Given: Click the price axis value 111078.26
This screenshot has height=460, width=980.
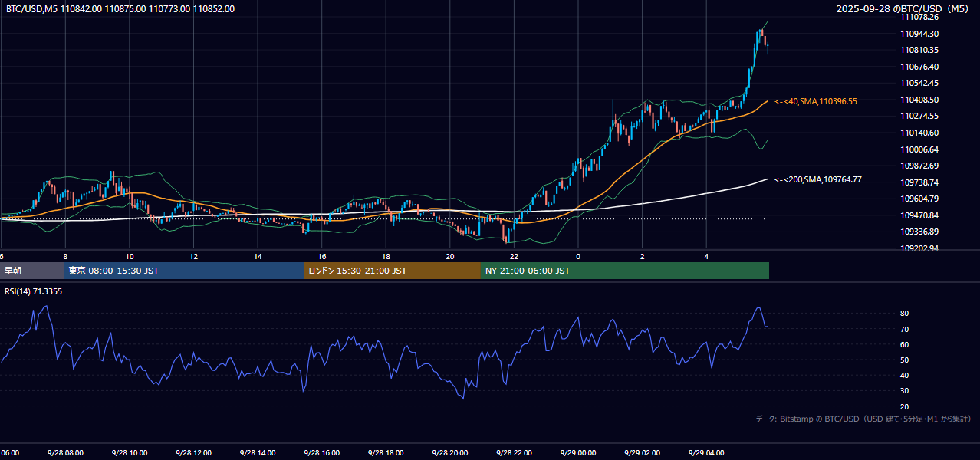Looking at the screenshot, I should pyautogui.click(x=921, y=17).
